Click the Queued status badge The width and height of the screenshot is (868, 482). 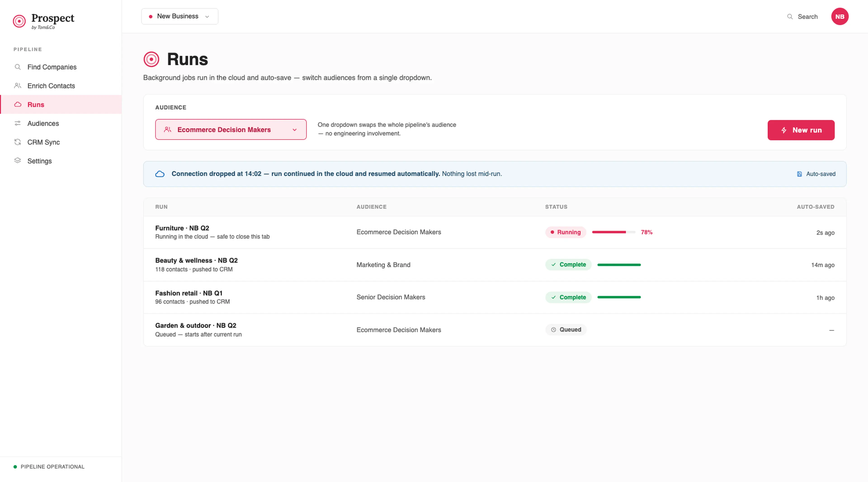566,330
